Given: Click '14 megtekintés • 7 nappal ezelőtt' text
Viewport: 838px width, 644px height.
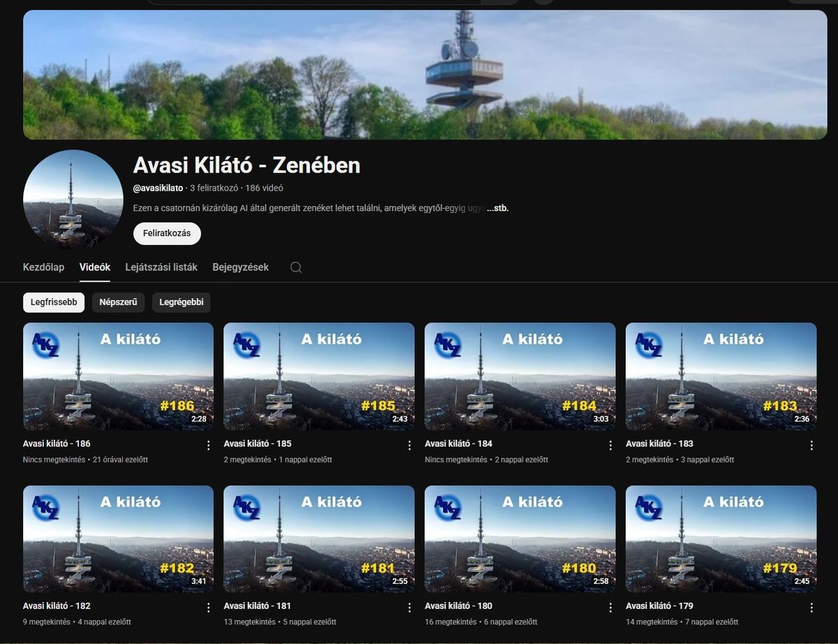Looking at the screenshot, I should (x=682, y=622).
